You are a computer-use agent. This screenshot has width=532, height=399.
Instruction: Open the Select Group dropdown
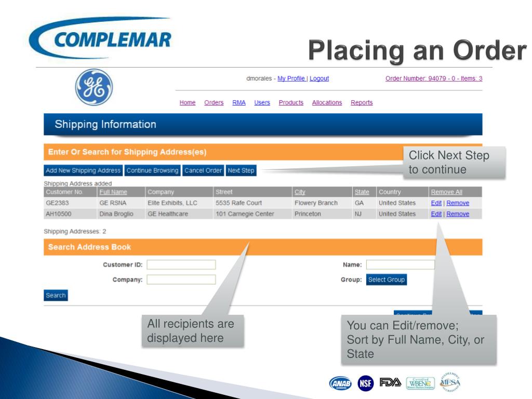point(387,280)
